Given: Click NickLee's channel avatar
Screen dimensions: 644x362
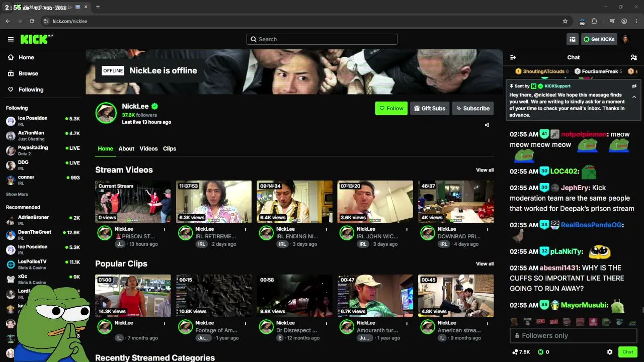Looking at the screenshot, I should [106, 113].
